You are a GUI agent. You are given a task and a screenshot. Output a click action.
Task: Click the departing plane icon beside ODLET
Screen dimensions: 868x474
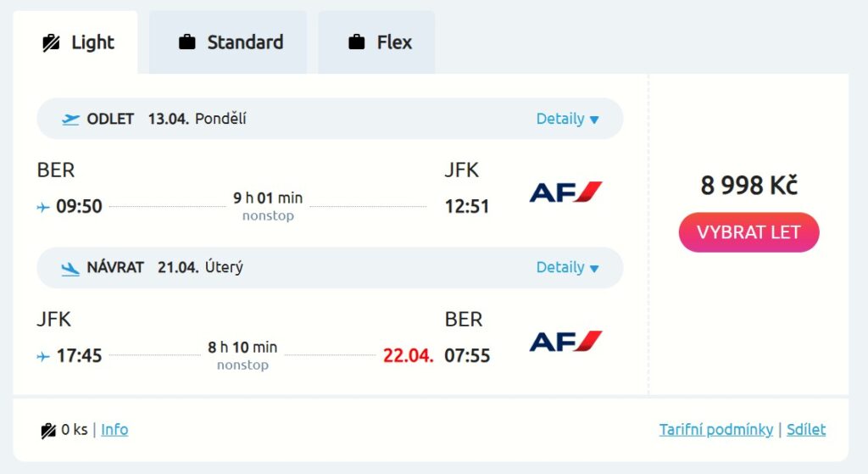71,120
